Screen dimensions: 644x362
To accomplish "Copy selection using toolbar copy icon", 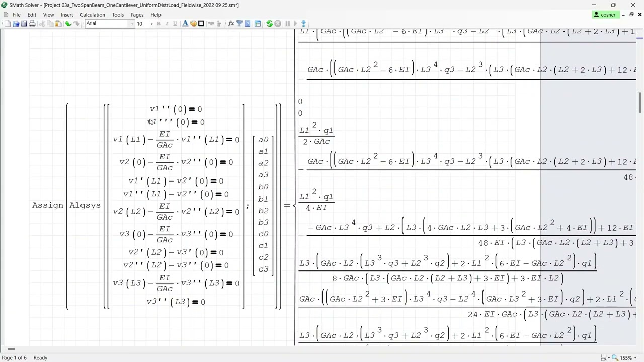I will point(50,24).
